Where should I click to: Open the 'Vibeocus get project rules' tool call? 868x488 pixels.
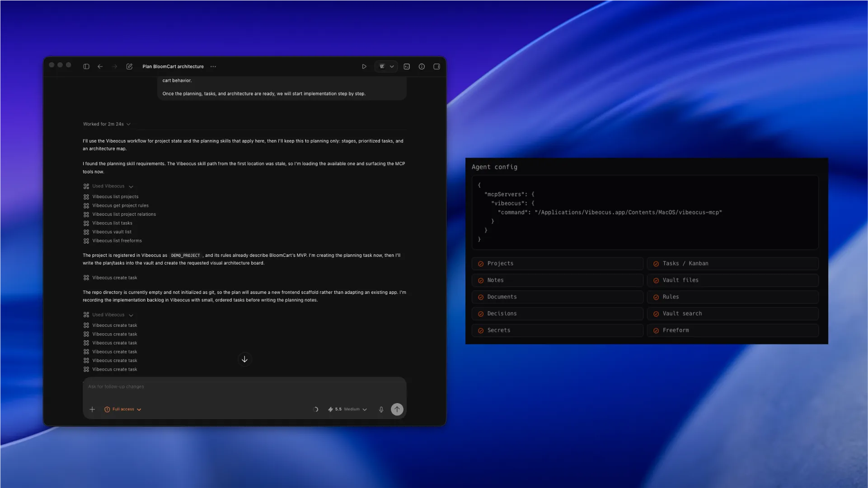point(116,205)
